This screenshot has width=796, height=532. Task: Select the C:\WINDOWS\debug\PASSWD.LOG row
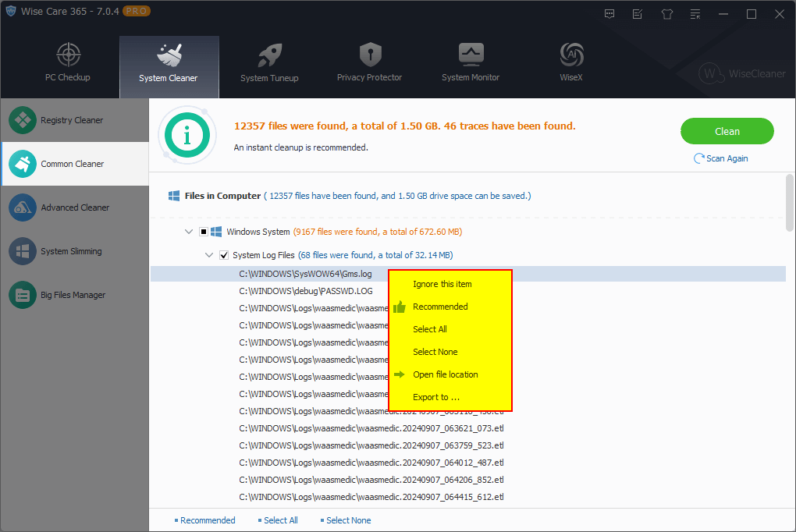306,291
